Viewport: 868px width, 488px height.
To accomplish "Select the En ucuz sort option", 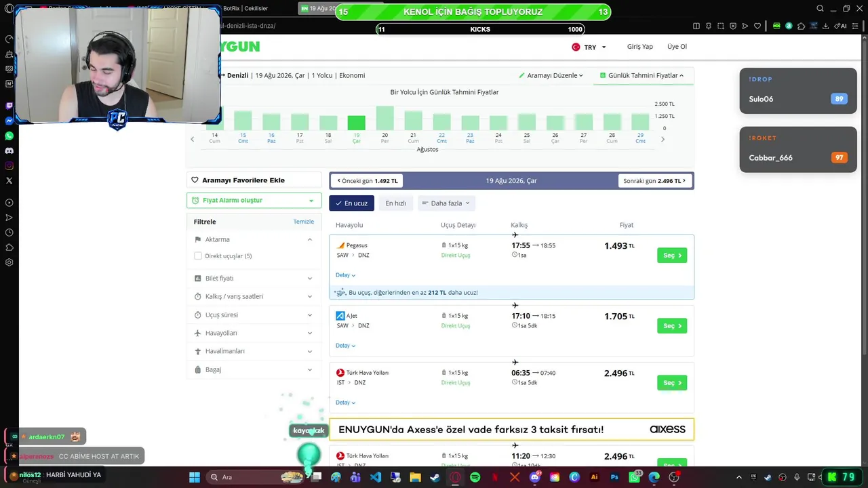I will (351, 203).
